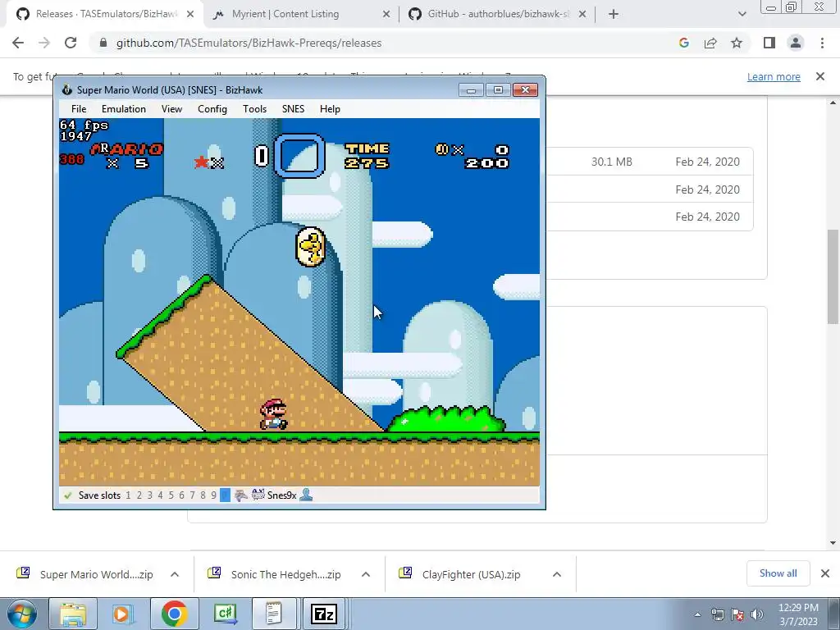
Task: Go back in Chrome
Action: tap(18, 43)
